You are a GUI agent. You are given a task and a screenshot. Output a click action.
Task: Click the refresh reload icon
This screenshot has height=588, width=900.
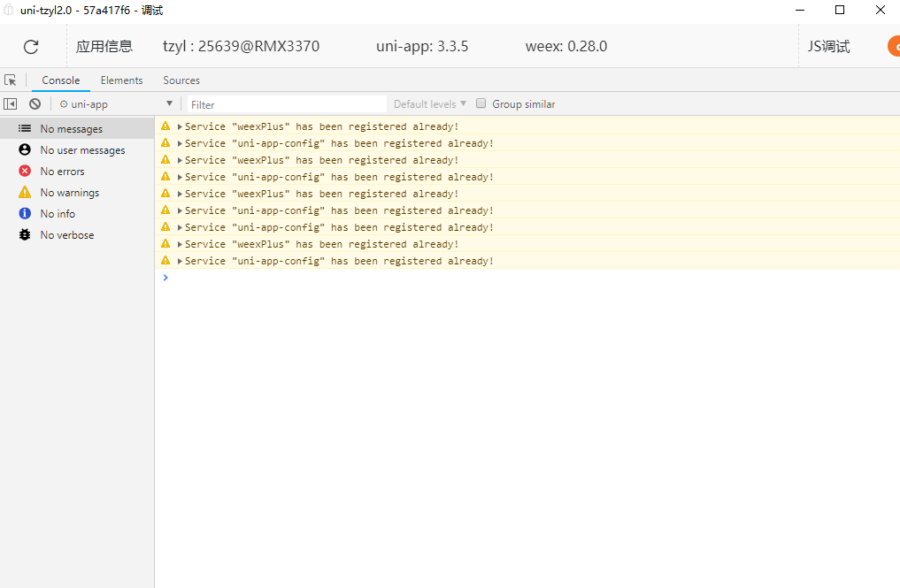[31, 47]
